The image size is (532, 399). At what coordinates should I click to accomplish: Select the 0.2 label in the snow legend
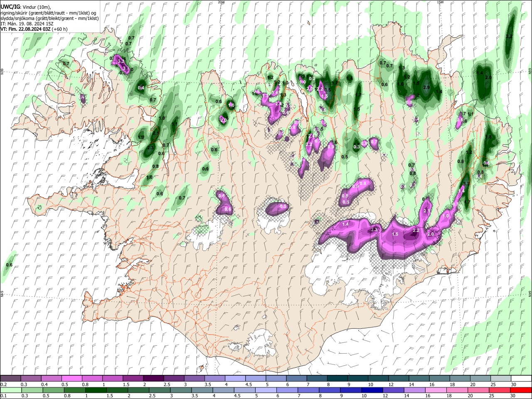(x=3, y=384)
